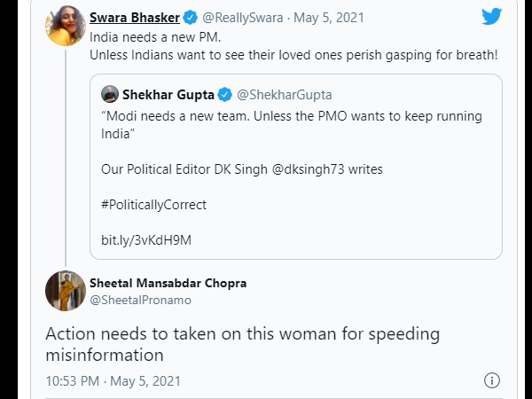Click the Twitter bird logo icon

coord(491,16)
